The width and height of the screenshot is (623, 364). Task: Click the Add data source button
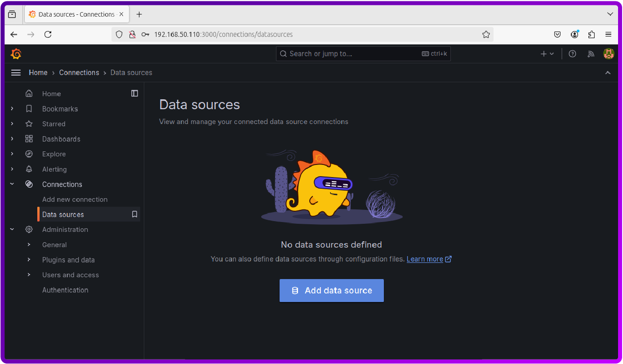pyautogui.click(x=331, y=290)
